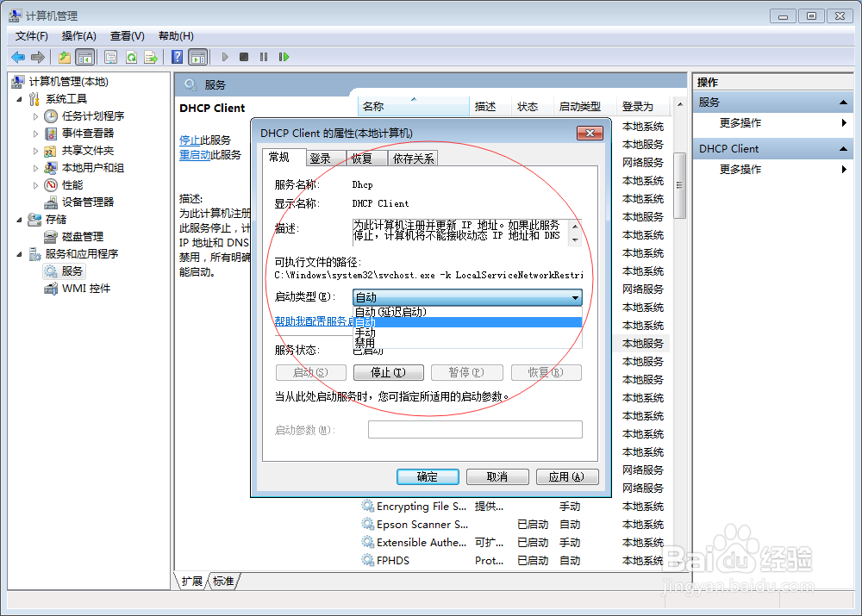Open the 查看(V) menu
The height and width of the screenshot is (616, 862).
tap(125, 35)
